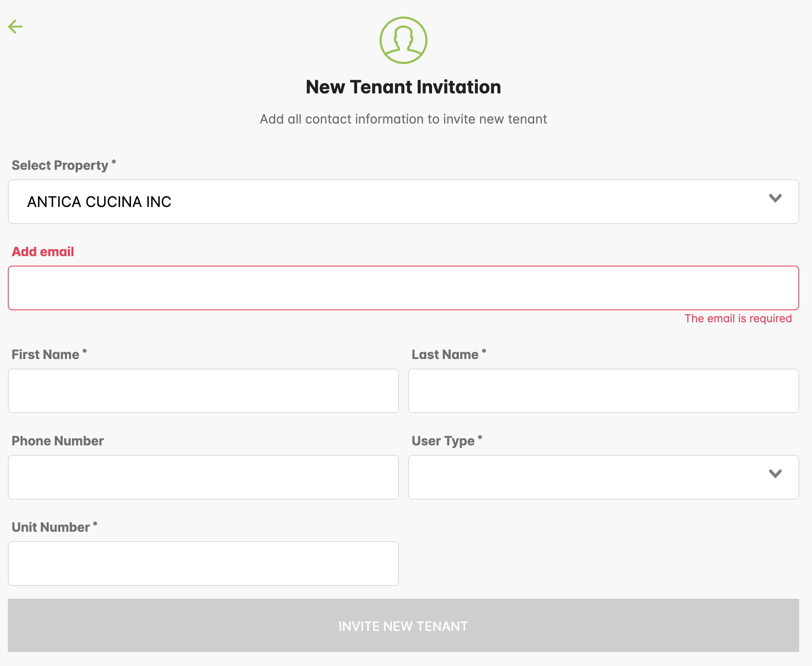
Task: Click the First Name label
Action: click(45, 354)
